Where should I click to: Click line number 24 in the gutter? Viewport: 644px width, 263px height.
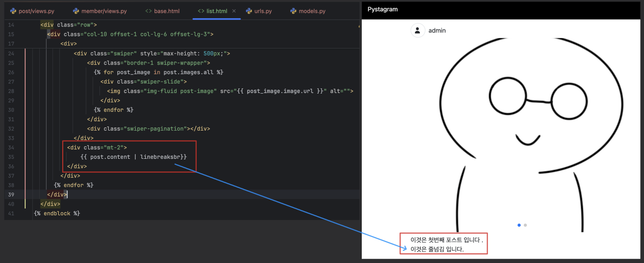pyautogui.click(x=11, y=54)
